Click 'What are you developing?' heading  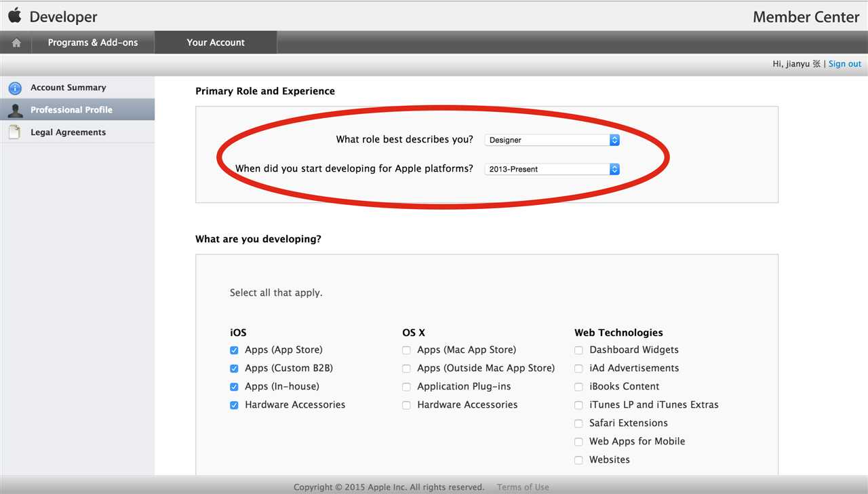click(x=258, y=240)
